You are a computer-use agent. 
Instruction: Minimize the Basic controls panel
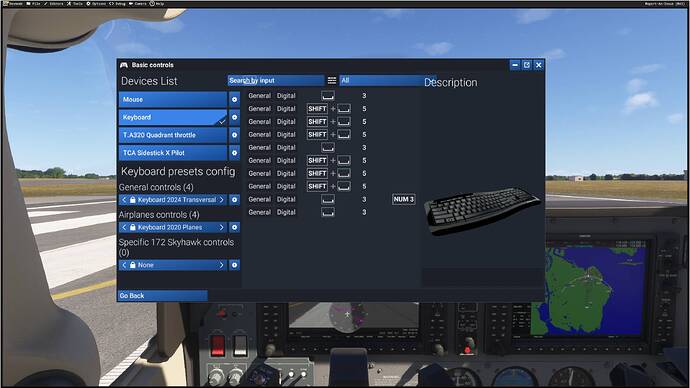515,65
